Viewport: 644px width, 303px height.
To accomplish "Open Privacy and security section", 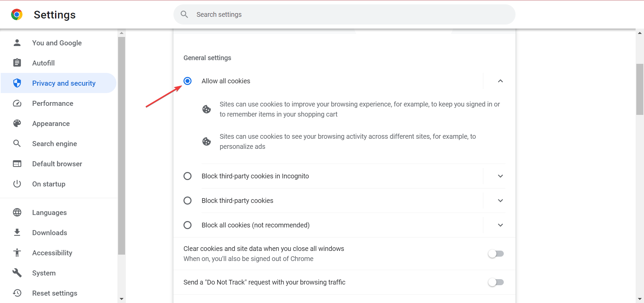I will pos(64,83).
